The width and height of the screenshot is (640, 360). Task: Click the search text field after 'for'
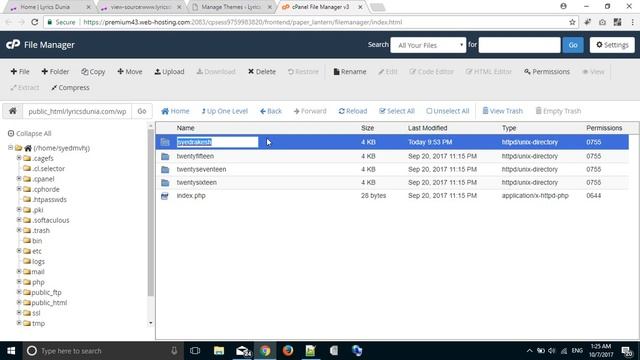(x=519, y=45)
